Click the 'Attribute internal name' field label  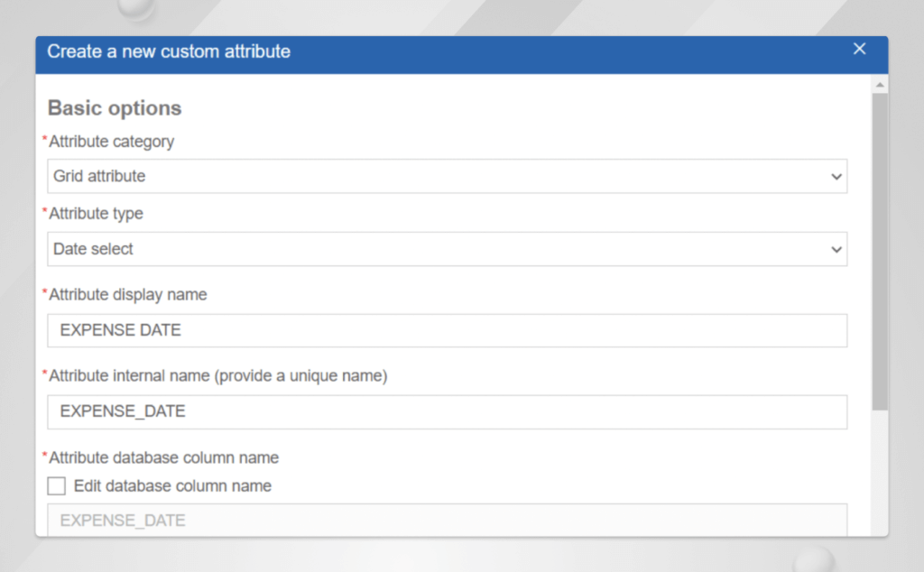217,376
